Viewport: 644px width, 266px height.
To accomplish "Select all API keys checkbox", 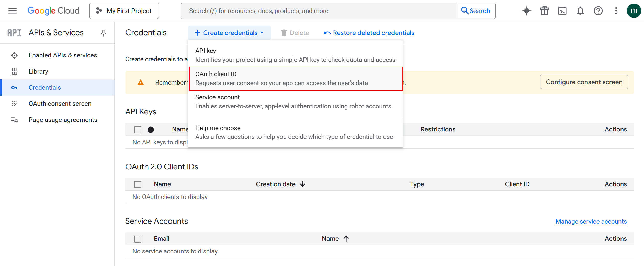I will [138, 130].
